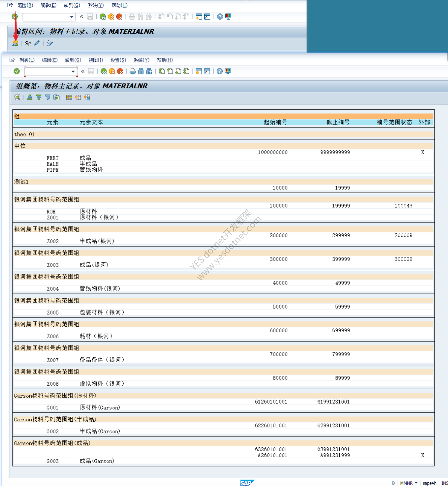Click Customize Local Layout icon in group overview window
This screenshot has width=448, height=486.
[228, 71]
